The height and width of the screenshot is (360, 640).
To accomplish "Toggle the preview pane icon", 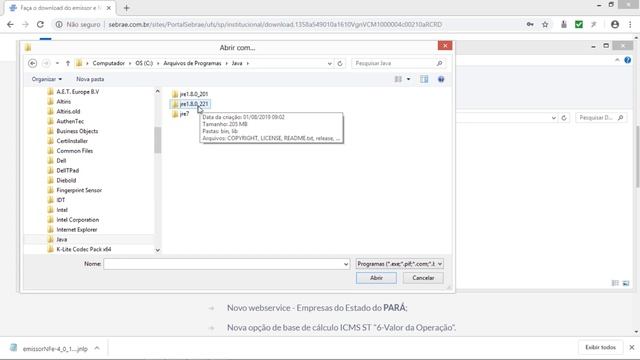I will (424, 79).
